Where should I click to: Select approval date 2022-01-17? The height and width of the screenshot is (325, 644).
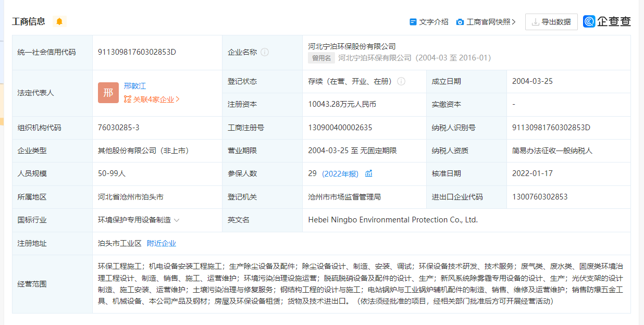click(x=532, y=173)
